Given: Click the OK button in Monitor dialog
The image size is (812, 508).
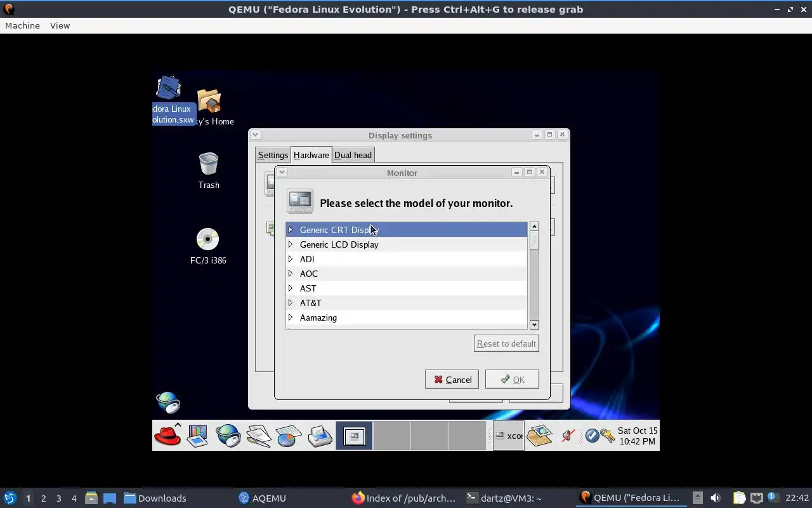Looking at the screenshot, I should pos(512,380).
